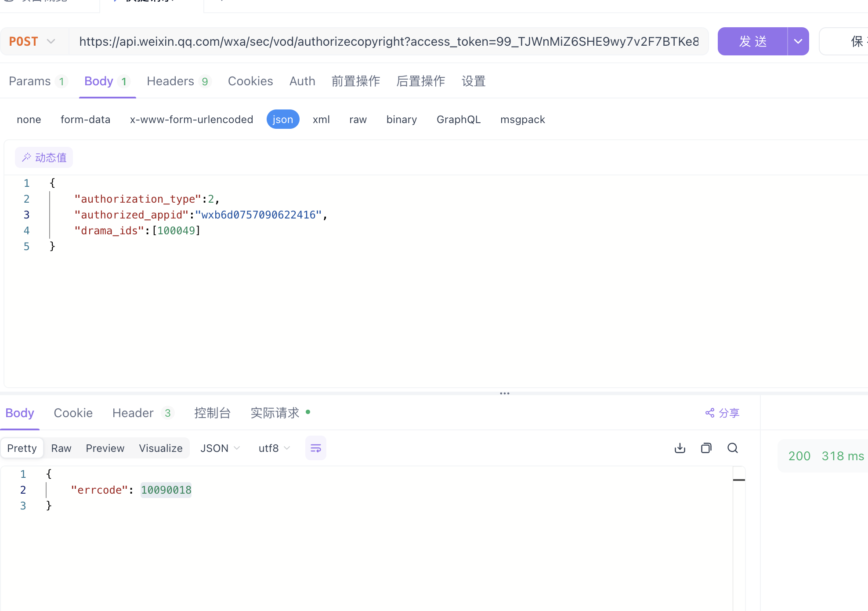868x611 pixels.
Task: Switch to the Headers request tab
Action: click(x=178, y=81)
